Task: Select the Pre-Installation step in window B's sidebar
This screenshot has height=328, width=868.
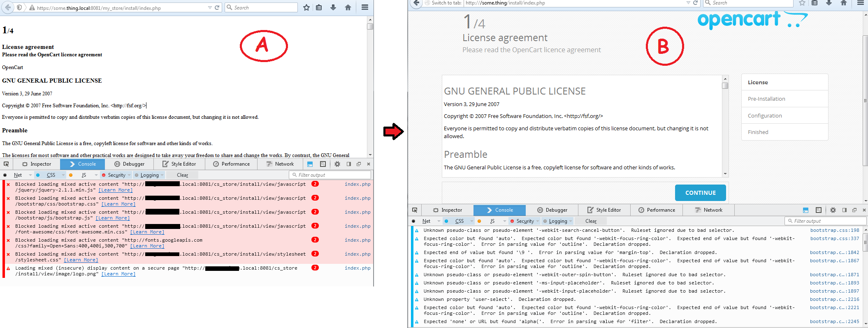Action: pos(784,99)
